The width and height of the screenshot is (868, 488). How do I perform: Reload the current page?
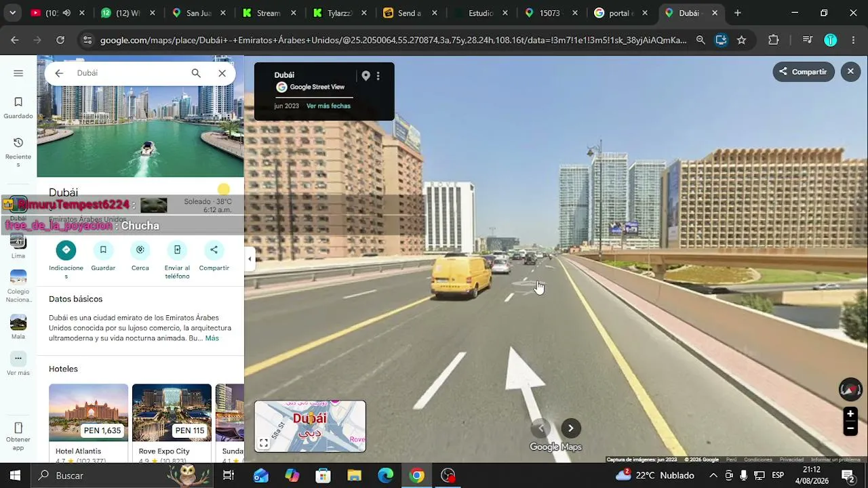click(x=60, y=40)
